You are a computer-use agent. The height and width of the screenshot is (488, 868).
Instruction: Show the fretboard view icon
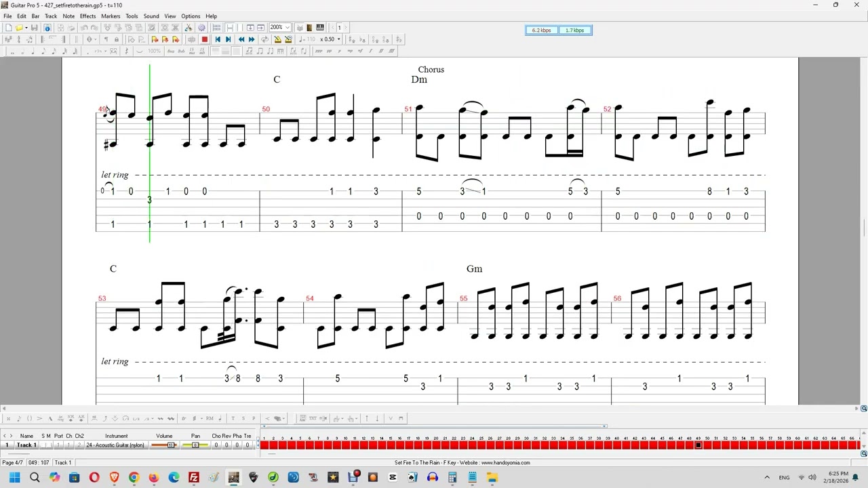pos(309,28)
